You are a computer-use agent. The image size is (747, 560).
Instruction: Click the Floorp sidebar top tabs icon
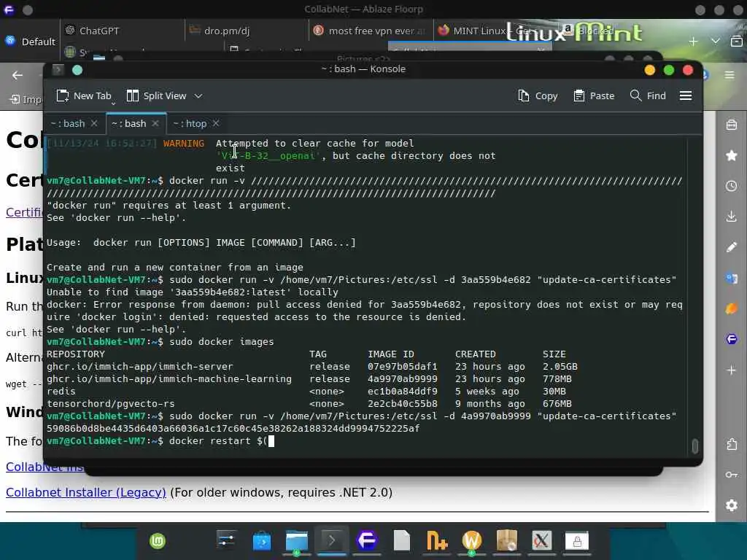(732, 125)
